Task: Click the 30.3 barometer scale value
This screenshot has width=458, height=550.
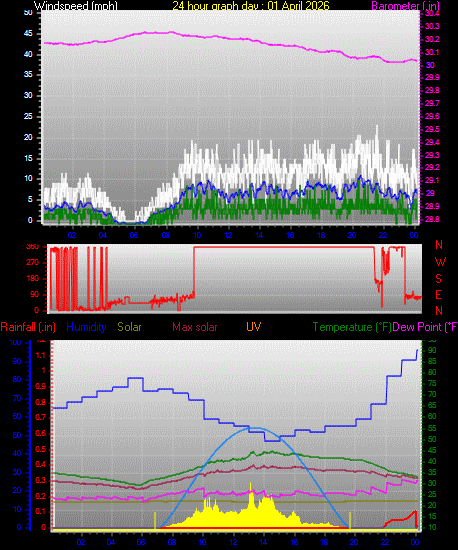Action: (x=432, y=26)
